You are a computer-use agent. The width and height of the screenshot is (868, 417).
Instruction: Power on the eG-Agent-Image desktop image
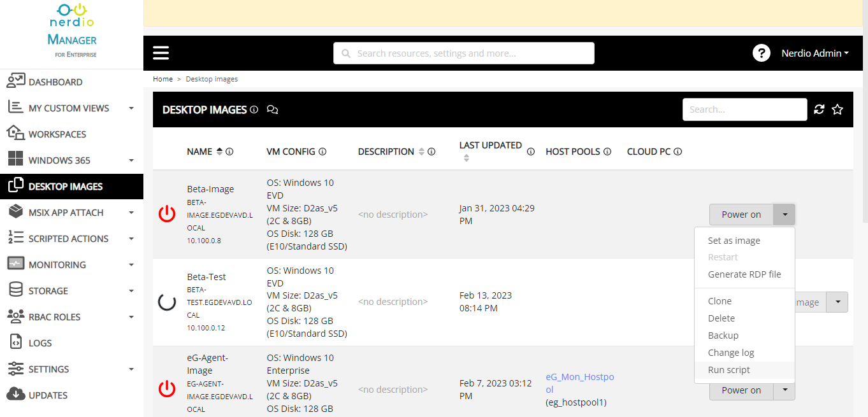(x=741, y=390)
